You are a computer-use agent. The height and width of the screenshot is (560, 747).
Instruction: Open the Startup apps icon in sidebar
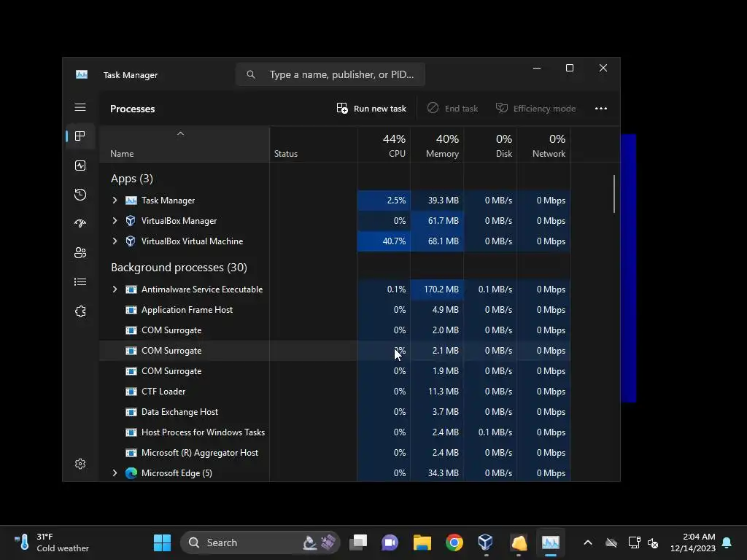[80, 223]
